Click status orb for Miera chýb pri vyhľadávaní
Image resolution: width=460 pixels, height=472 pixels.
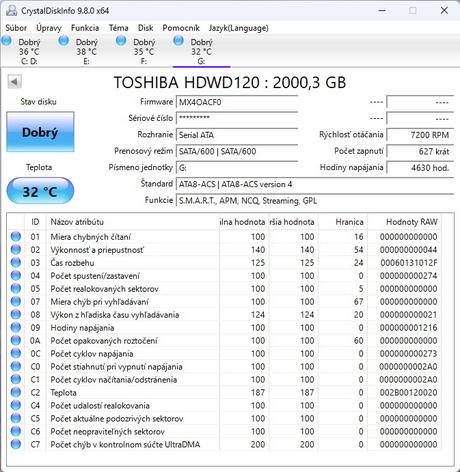coord(16,302)
